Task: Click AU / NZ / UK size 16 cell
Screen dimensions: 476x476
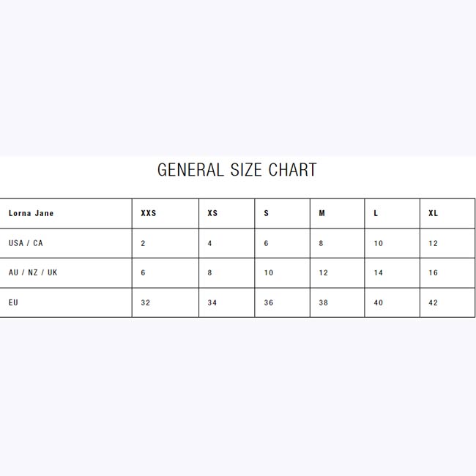Action: (x=434, y=272)
